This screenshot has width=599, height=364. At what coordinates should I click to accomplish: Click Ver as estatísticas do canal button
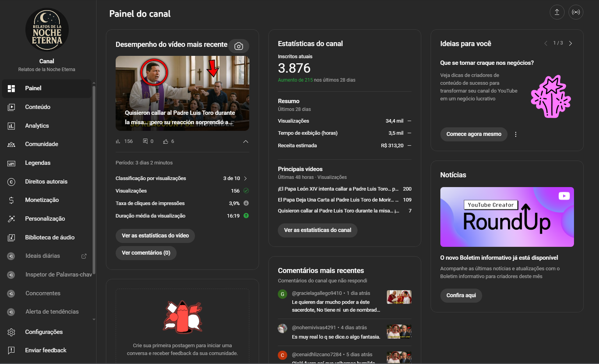[318, 230]
